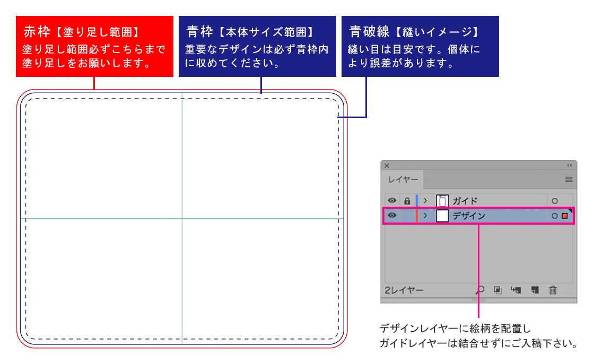The image size is (594, 364).
Task: Click the empty lock slot on the デザイン layer
Action: [x=407, y=216]
